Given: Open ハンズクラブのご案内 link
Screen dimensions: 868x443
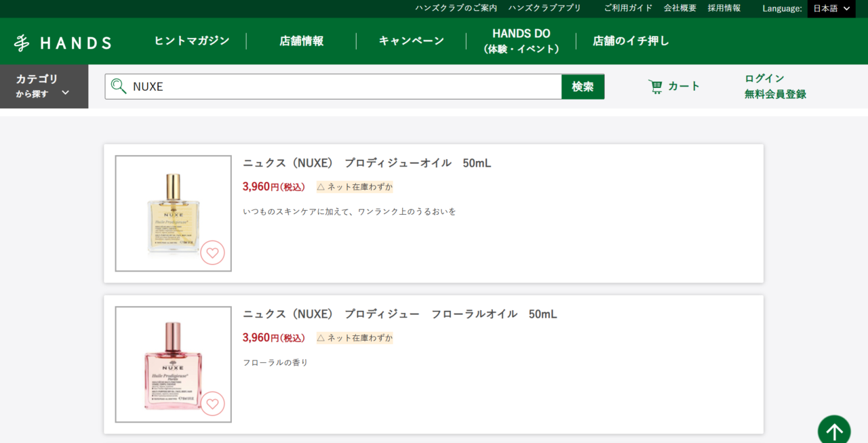Looking at the screenshot, I should (456, 8).
